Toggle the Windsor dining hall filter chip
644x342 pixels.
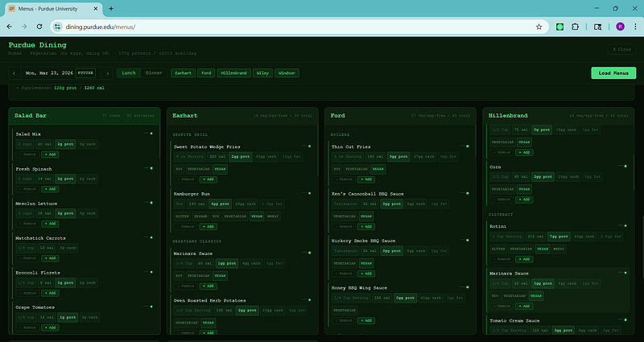(287, 73)
